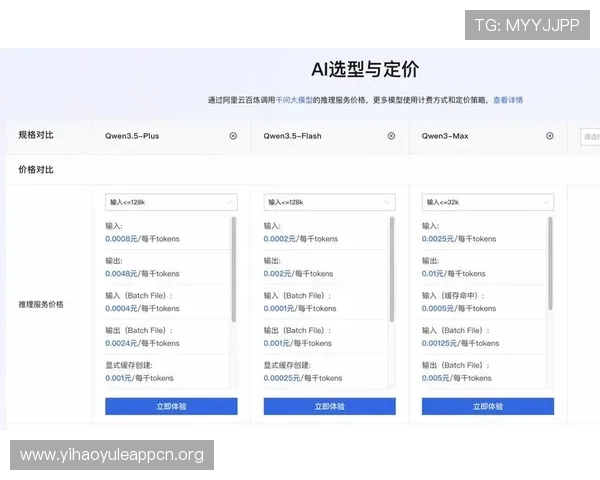This screenshot has height=480, width=600.
Task: Open Qwen3-Max 输入<=32k dropdown
Action: tap(488, 202)
